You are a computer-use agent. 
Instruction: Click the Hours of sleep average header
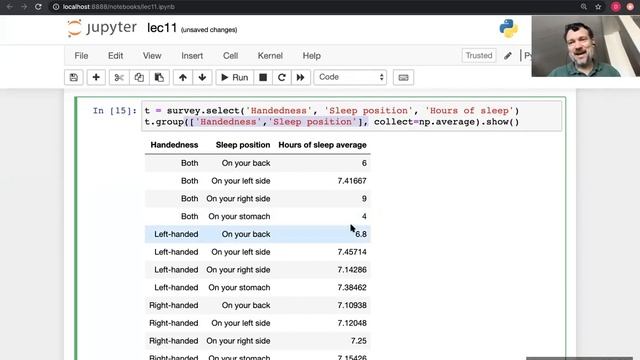pos(322,145)
